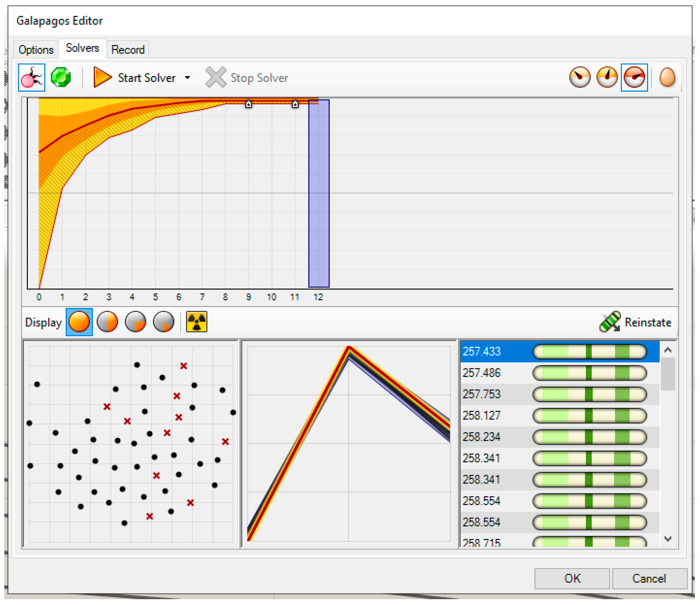Viewport: 700px width, 605px height.
Task: Toggle the high-speed red gauge mode
Action: pos(634,77)
